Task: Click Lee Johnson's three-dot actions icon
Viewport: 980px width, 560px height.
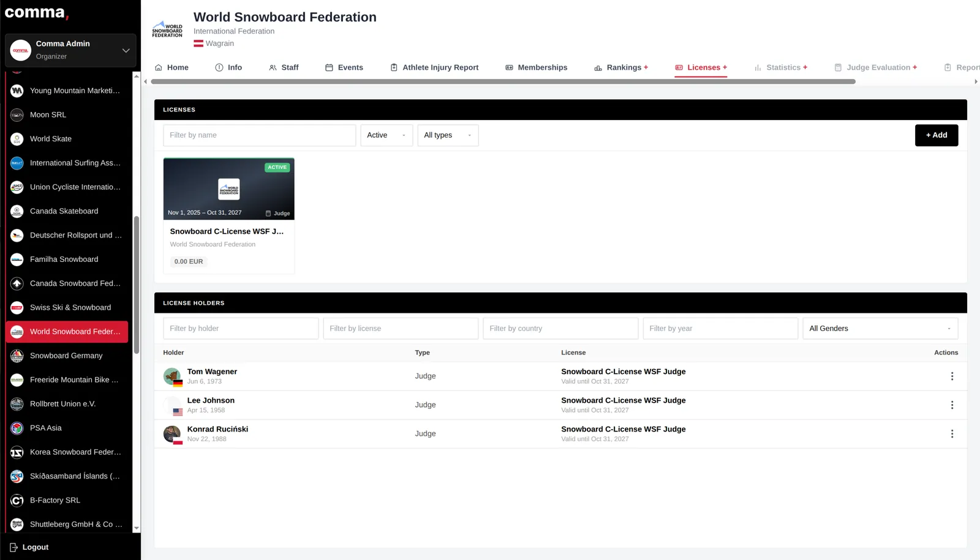Action: pos(952,405)
